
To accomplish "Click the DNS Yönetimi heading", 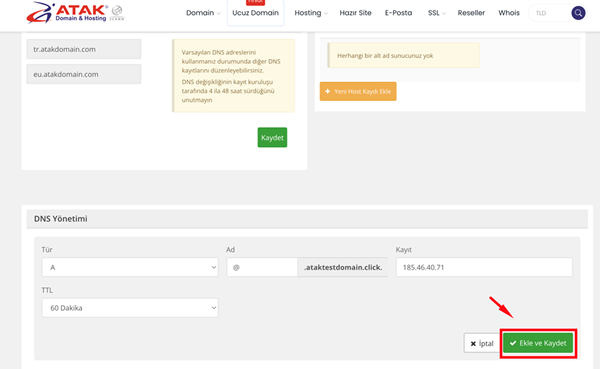I will (60, 219).
